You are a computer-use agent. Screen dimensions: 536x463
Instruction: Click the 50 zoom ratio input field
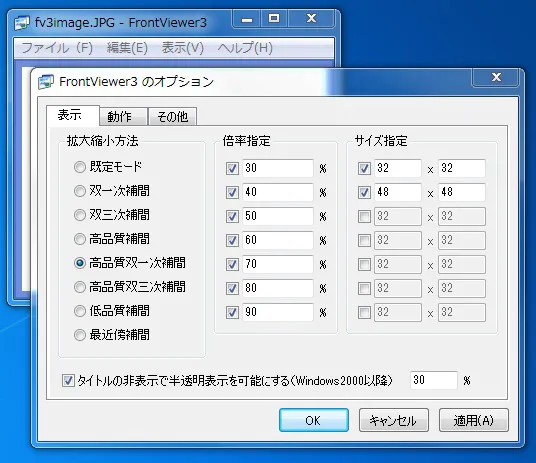coord(278,216)
